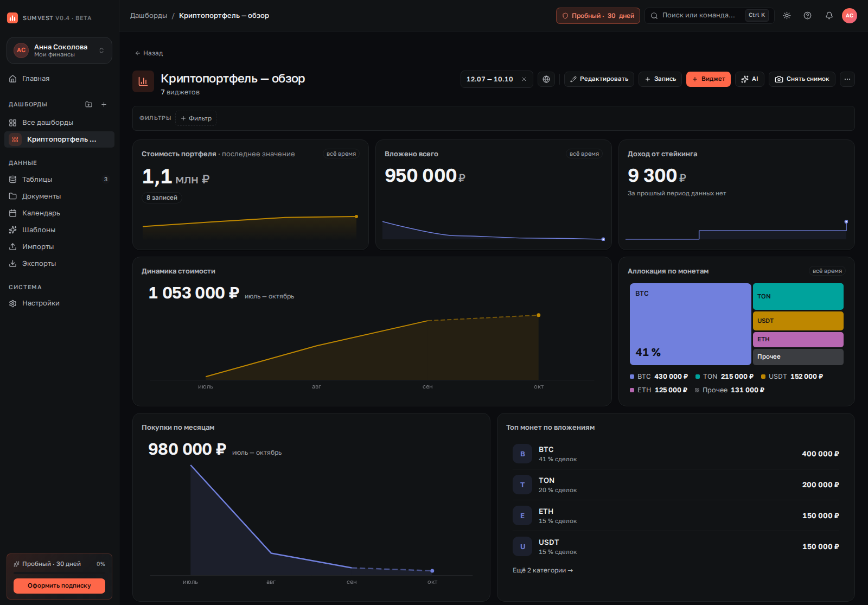Open Импорты section

[x=59, y=247]
